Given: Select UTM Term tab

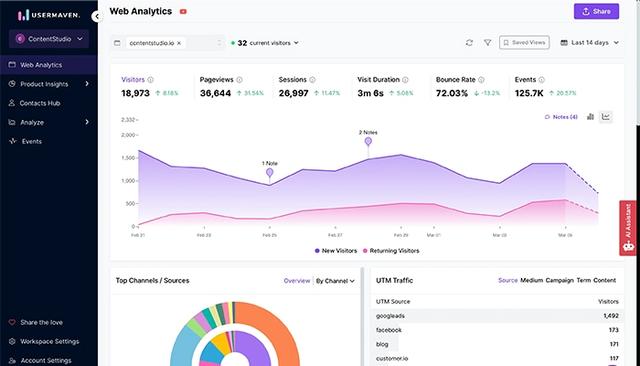Looking at the screenshot, I should 583,280.
